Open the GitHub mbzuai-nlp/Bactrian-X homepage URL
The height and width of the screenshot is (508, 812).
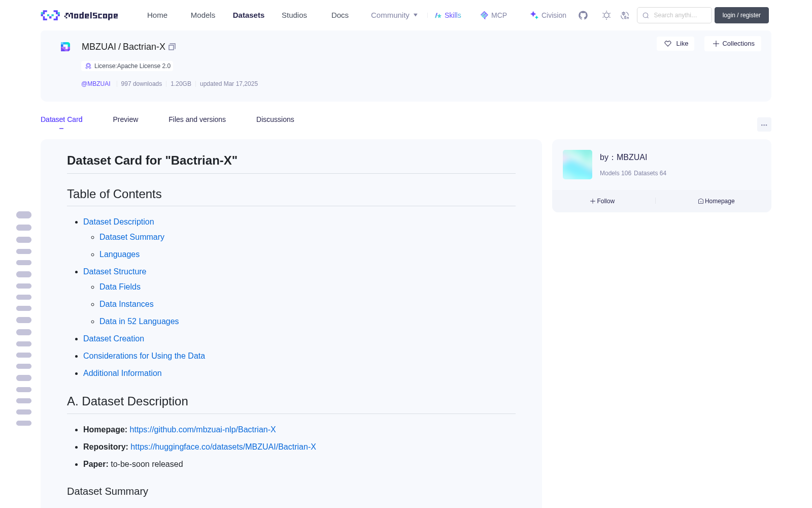click(x=202, y=429)
